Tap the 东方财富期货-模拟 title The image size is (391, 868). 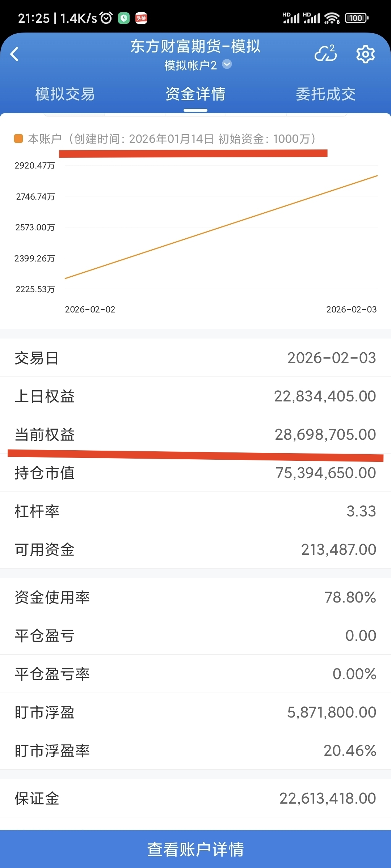pyautogui.click(x=195, y=46)
